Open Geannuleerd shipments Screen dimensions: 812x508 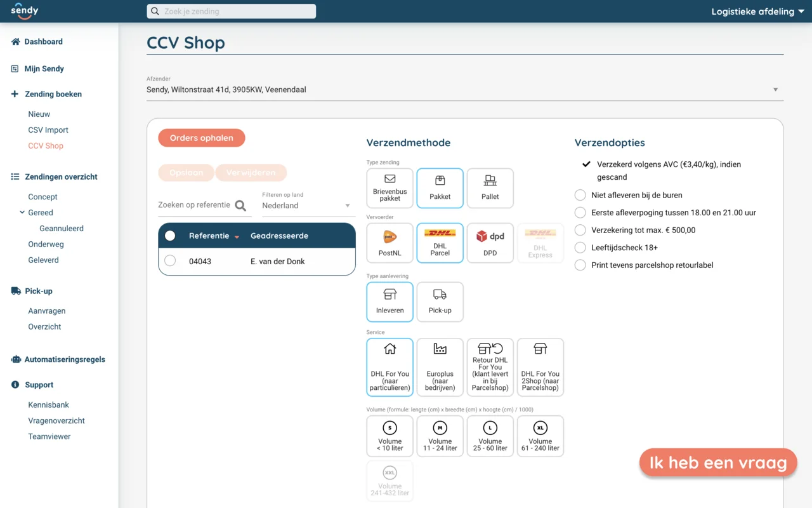62,229
